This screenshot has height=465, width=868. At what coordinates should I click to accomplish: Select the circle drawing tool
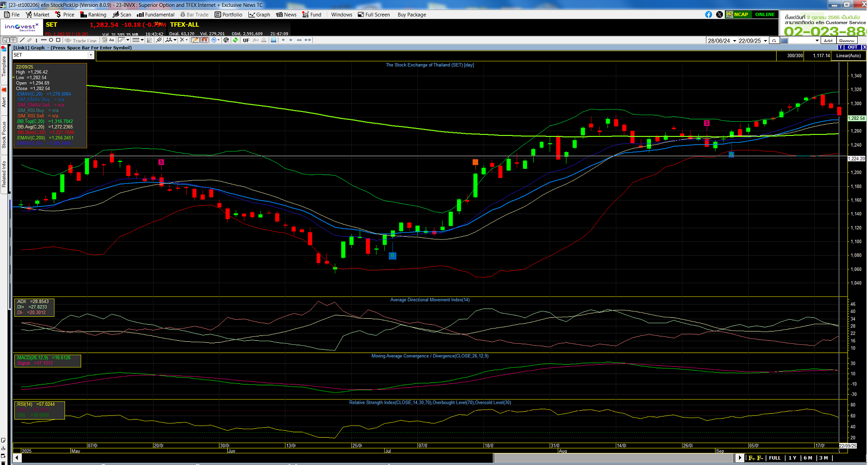(x=51, y=40)
